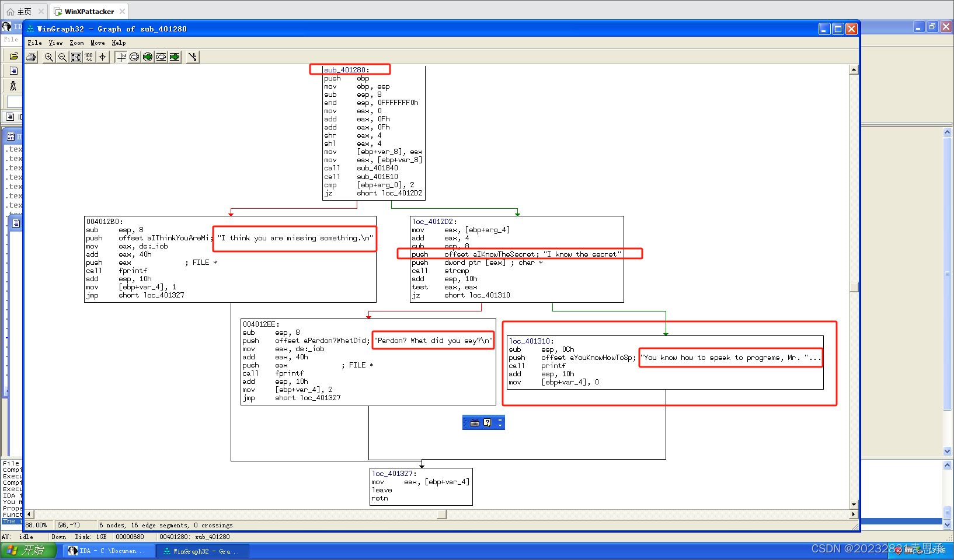Select the loc_4012D2 node header

pos(434,222)
